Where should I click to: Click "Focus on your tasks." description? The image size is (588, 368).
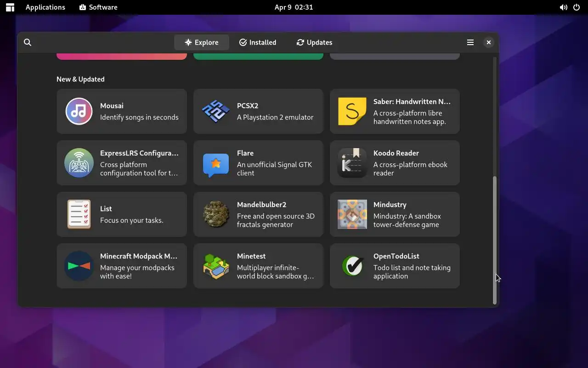click(132, 220)
